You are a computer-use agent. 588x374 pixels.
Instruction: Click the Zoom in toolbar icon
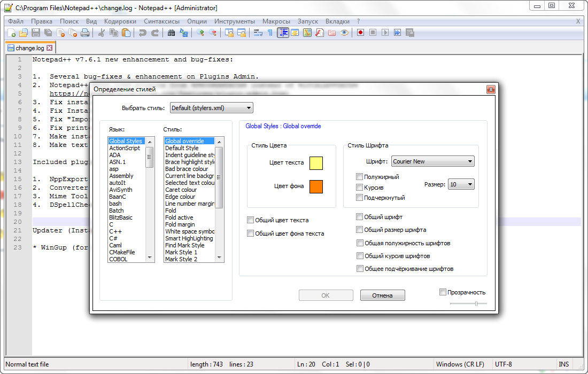[201, 33]
